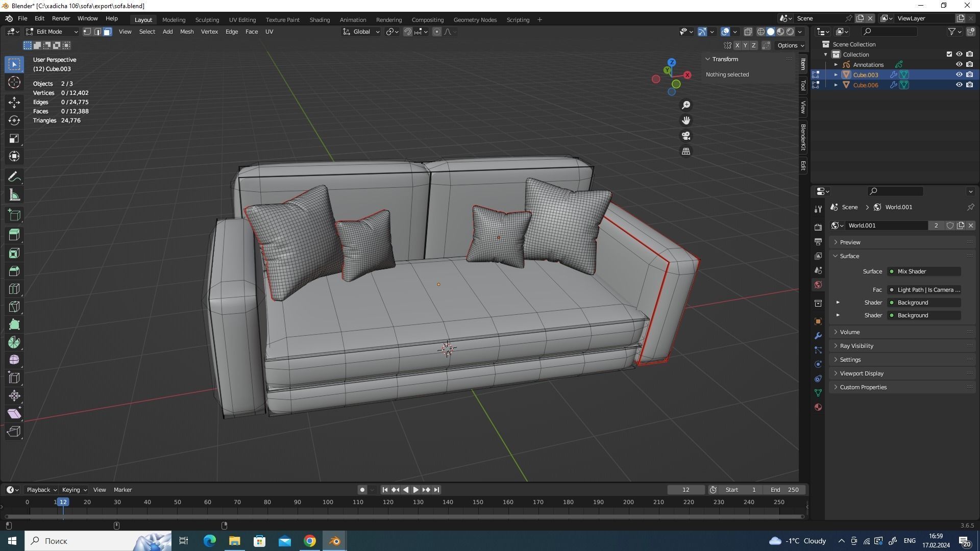
Task: Open the World properties tab icon
Action: click(x=818, y=285)
